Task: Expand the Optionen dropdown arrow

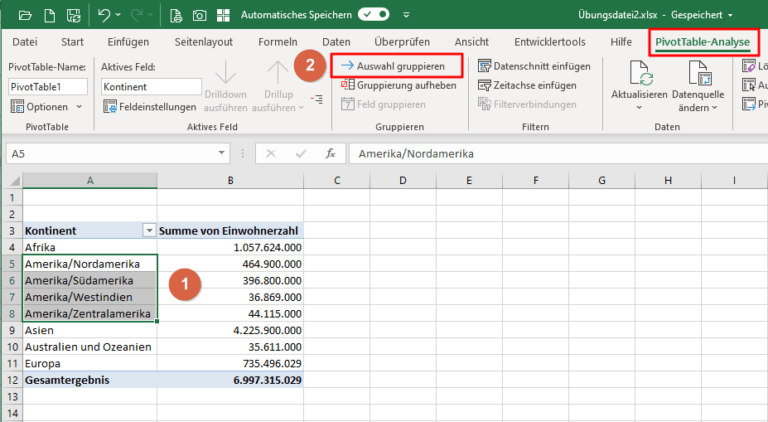Action: point(79,106)
